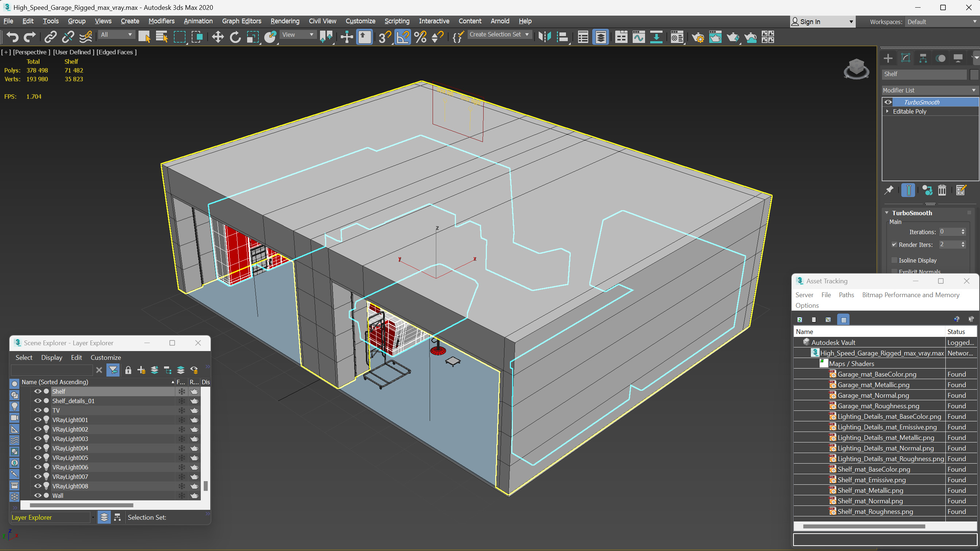The image size is (980, 551).
Task: Click the object color swatch beside Shelf
Action: (x=974, y=74)
